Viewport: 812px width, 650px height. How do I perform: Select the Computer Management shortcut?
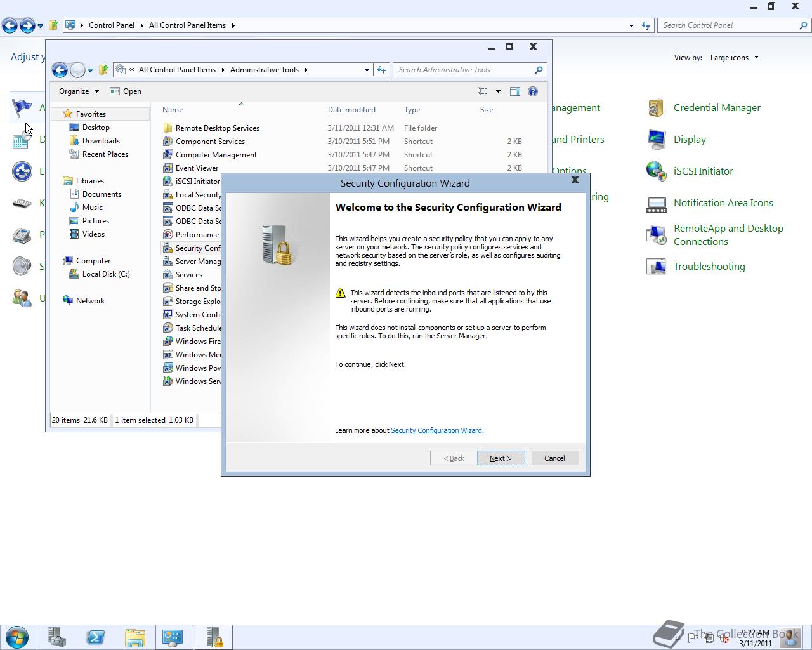pyautogui.click(x=216, y=155)
